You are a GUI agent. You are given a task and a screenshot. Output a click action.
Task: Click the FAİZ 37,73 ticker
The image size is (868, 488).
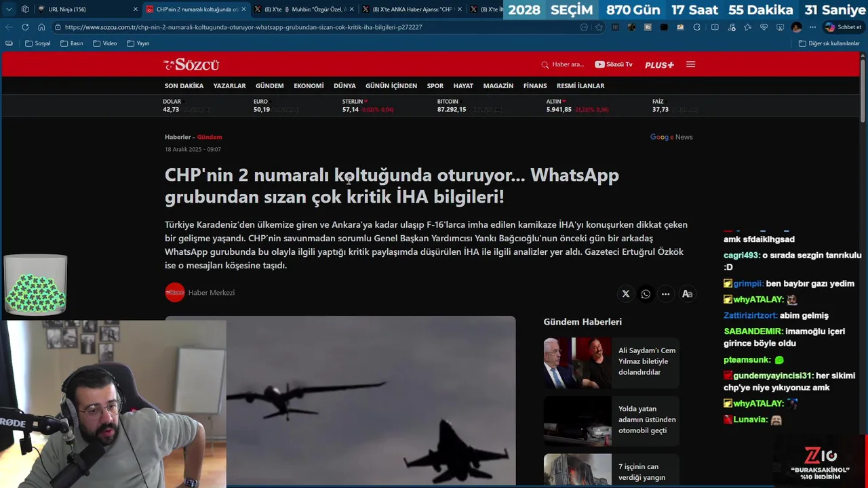click(x=675, y=105)
